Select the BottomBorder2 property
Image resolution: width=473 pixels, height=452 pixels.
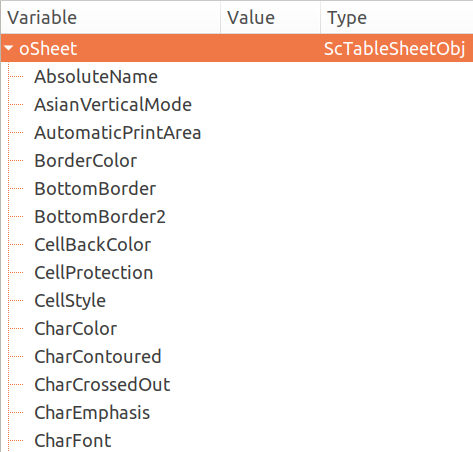coord(100,217)
